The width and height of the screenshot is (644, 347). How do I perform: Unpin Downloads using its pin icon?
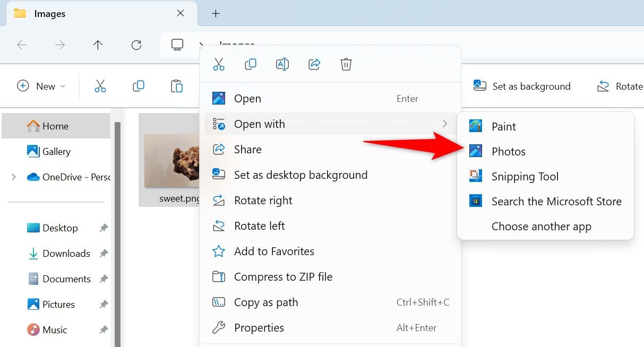pos(104,253)
